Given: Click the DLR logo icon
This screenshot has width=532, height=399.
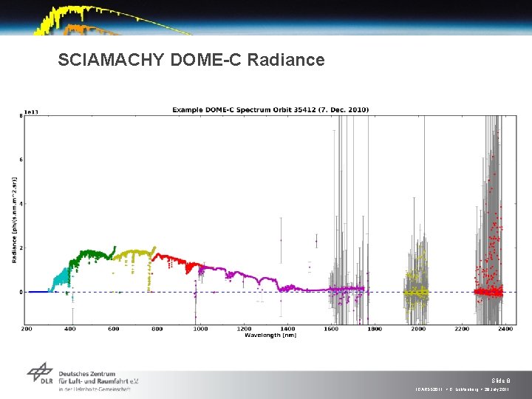Looking at the screenshot, I should tap(40, 373).
